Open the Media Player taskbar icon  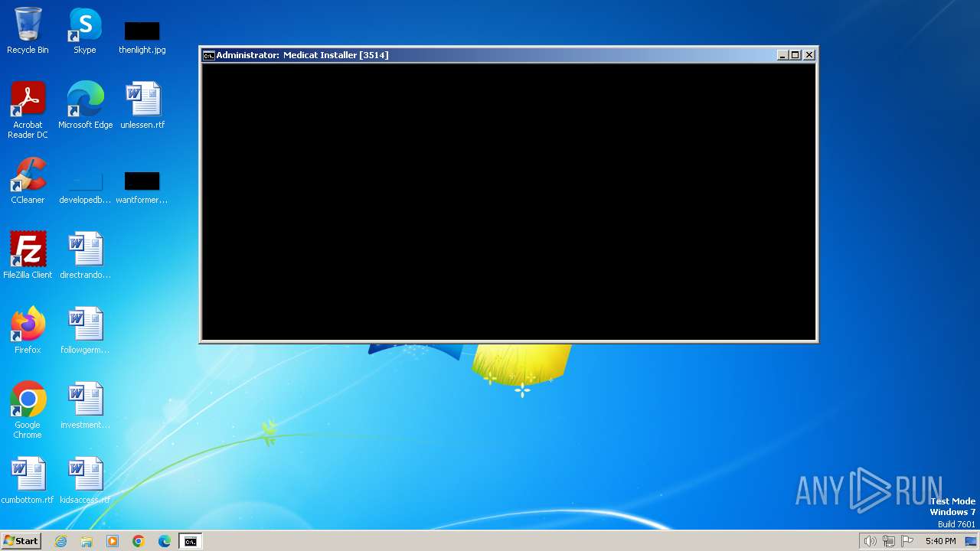click(x=113, y=541)
